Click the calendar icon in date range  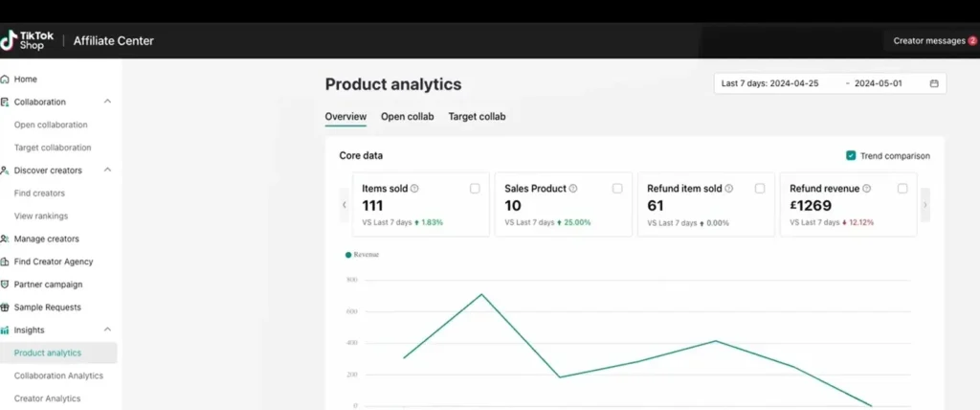point(933,83)
